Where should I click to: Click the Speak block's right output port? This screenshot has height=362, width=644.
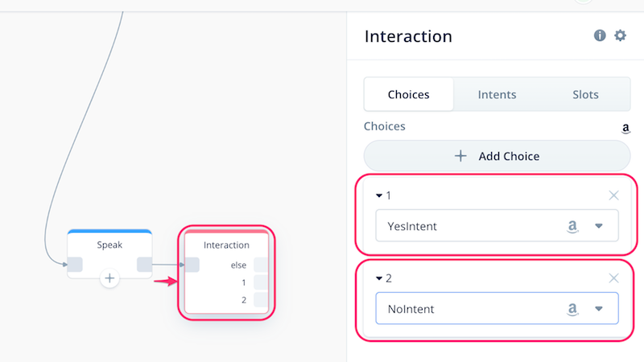click(144, 265)
